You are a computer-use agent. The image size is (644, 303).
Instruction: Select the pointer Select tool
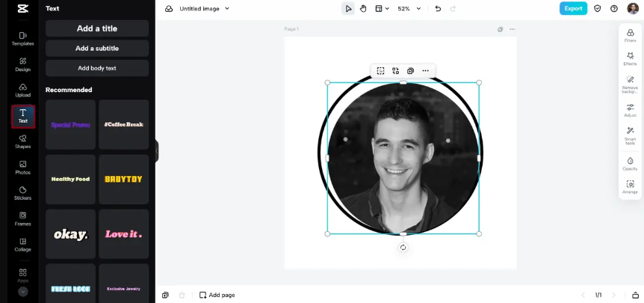[348, 9]
